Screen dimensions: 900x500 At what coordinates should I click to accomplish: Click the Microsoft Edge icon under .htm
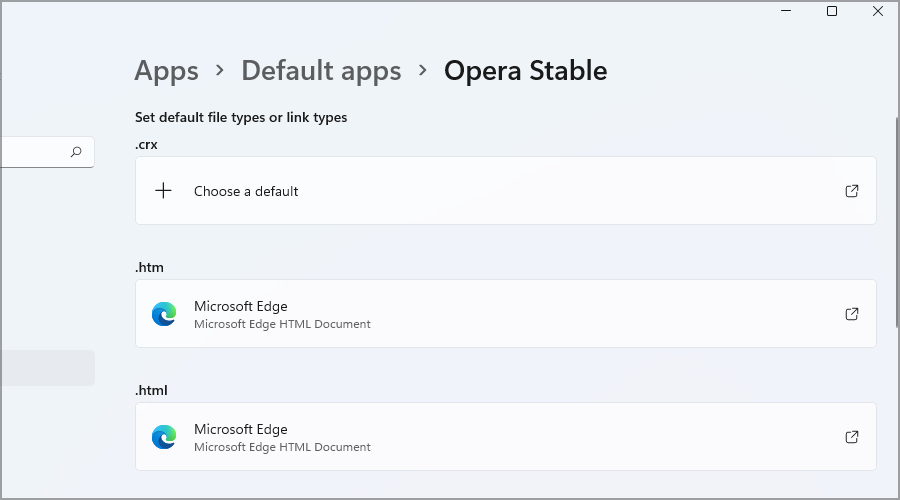(164, 314)
